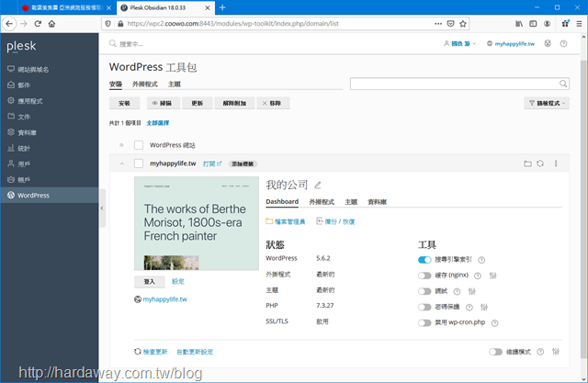Open site Database tab
This screenshot has width=588, height=383.
pyautogui.click(x=377, y=202)
